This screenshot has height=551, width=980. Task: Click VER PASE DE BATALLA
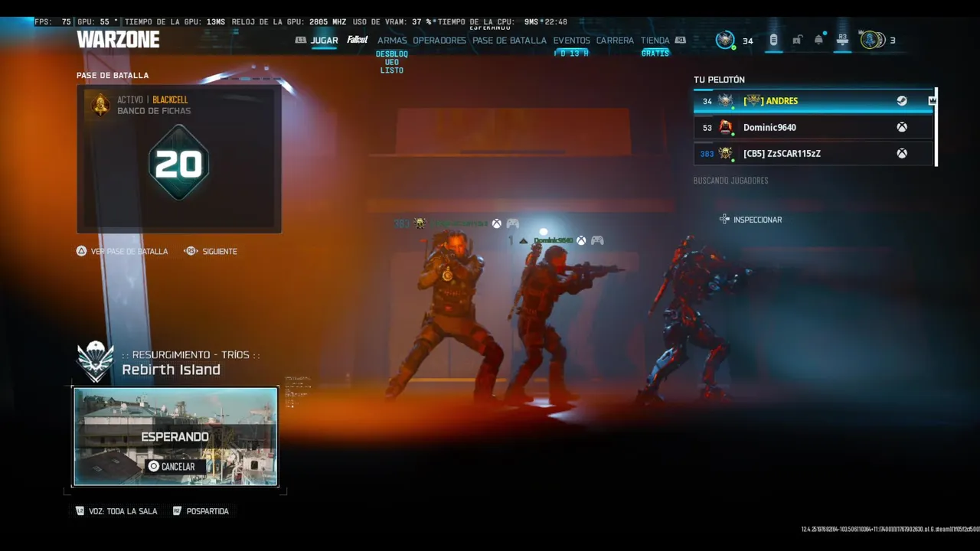(x=129, y=251)
